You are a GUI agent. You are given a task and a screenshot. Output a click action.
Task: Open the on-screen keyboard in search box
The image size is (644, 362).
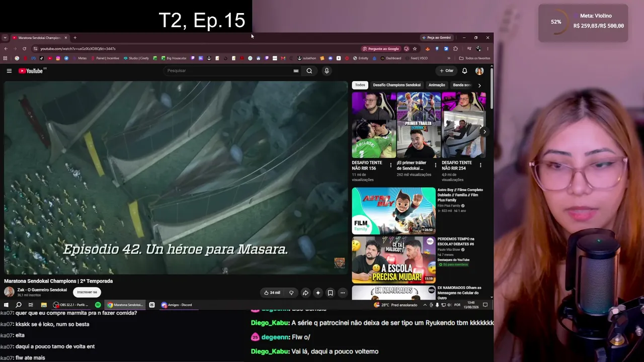pyautogui.click(x=296, y=71)
